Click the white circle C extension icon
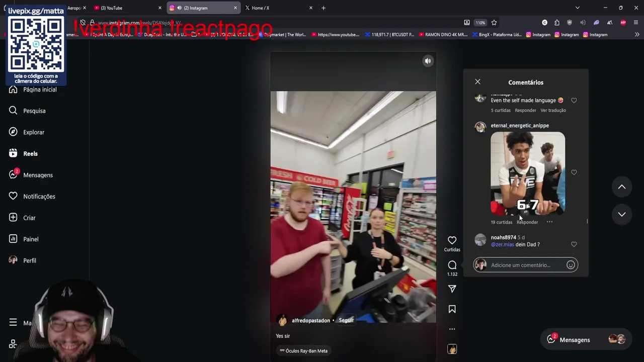This screenshot has height=362, width=644. click(x=544, y=23)
